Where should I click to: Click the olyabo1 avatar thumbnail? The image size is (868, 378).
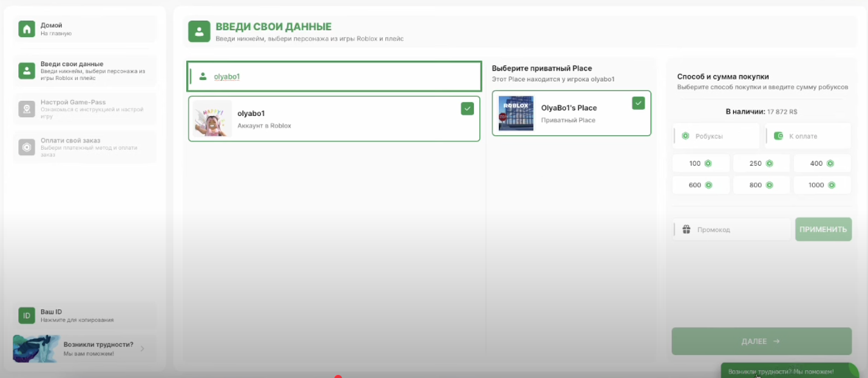(212, 118)
